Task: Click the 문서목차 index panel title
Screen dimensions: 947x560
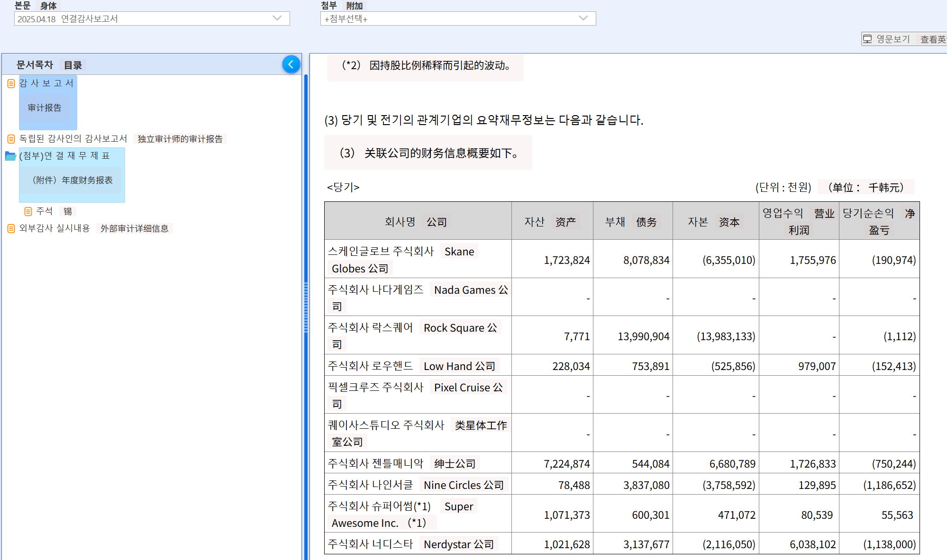Action: 35,64
